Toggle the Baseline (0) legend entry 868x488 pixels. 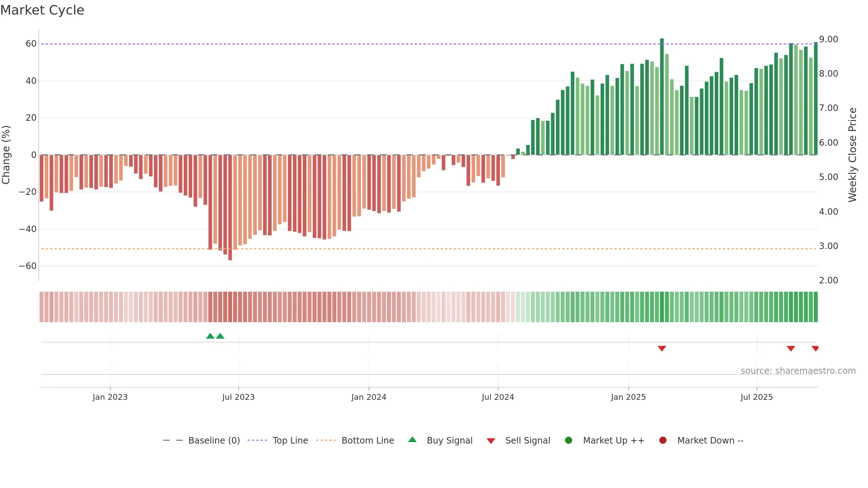201,440
